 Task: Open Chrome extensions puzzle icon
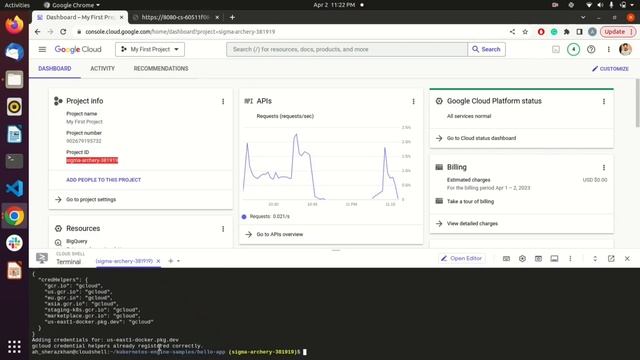click(567, 32)
